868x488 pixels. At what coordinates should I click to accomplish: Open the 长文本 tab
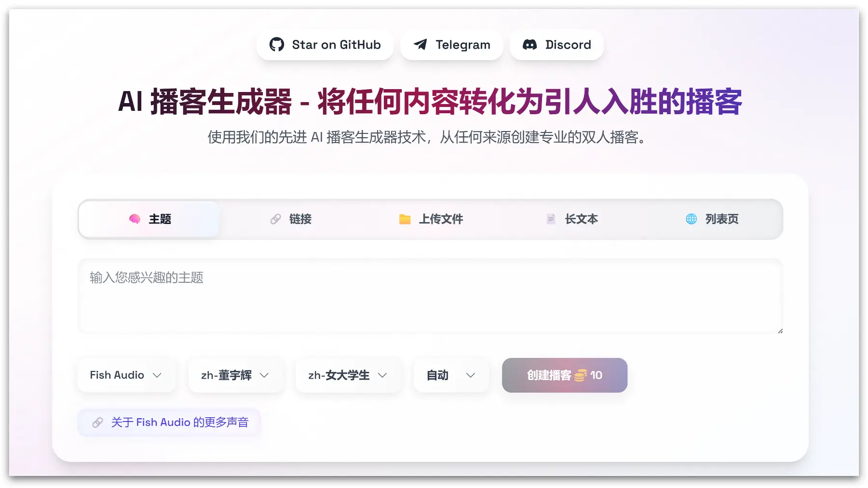(x=571, y=219)
